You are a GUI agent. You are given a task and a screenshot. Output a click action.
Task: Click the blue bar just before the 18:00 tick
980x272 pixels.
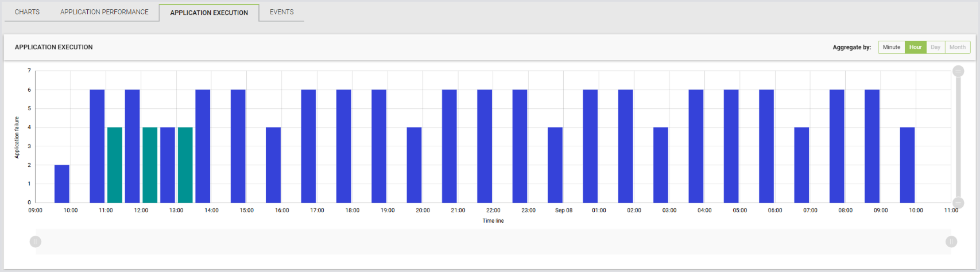click(x=344, y=146)
